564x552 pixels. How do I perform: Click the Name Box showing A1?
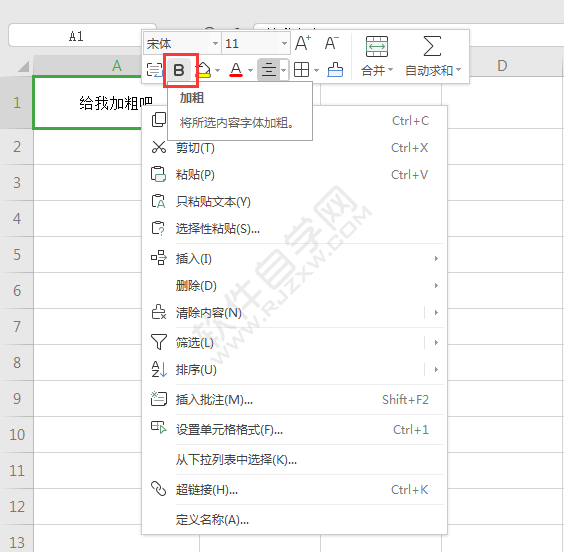point(76,36)
